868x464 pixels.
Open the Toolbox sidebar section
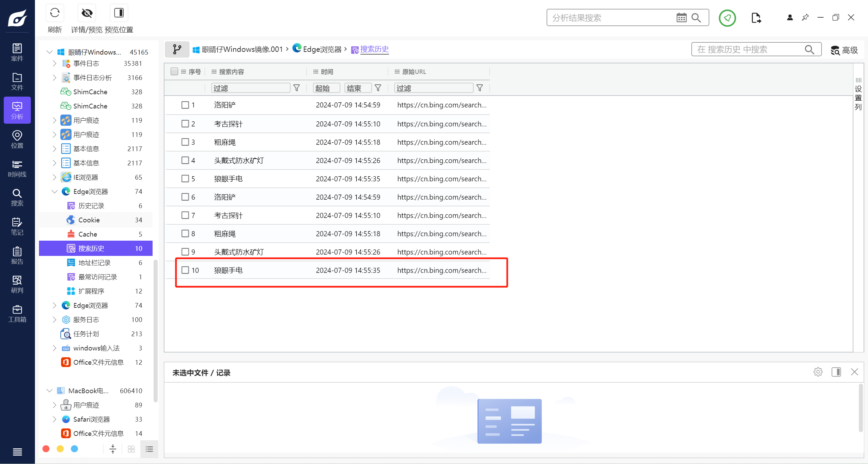pos(17,314)
